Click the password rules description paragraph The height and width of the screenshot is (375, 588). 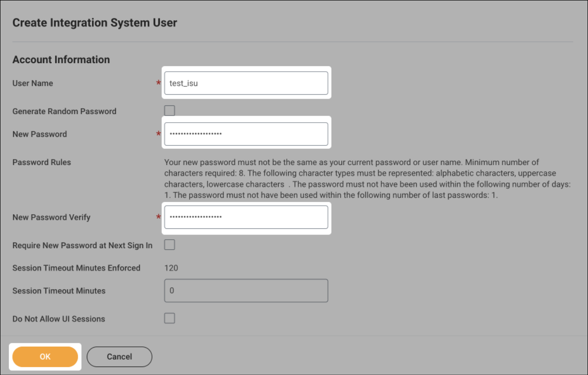point(368,179)
